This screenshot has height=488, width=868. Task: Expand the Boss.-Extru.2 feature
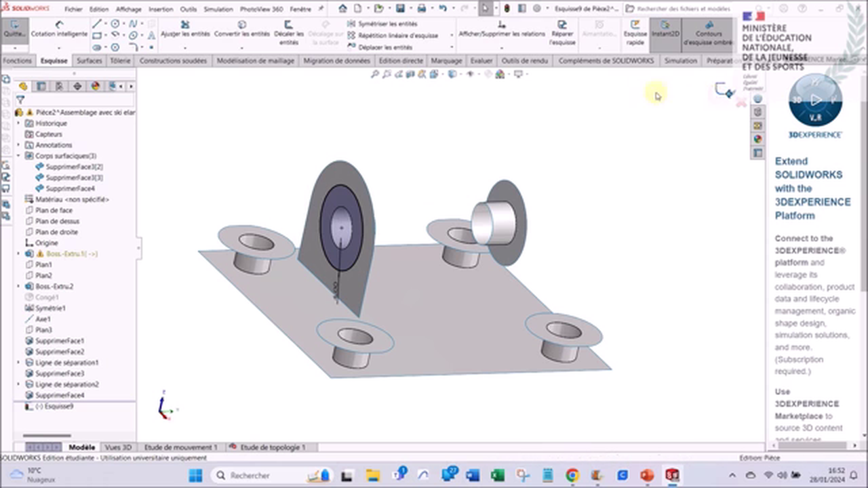click(x=18, y=286)
